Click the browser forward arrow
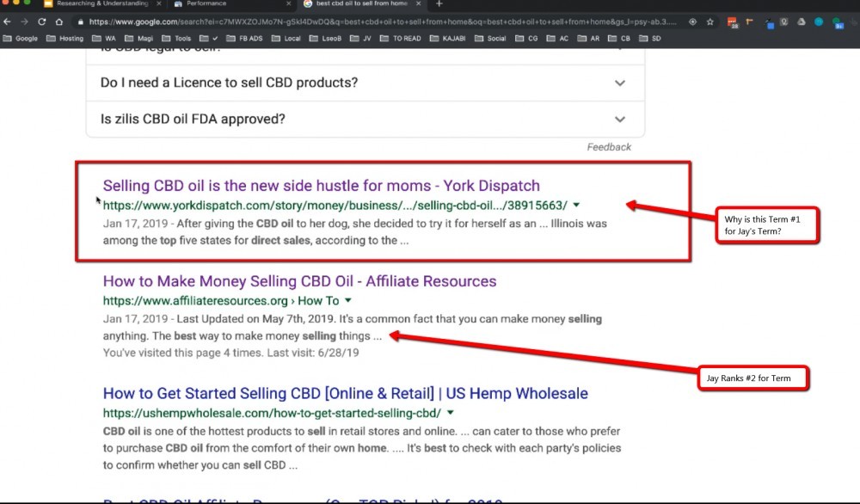The height and width of the screenshot is (504, 860). coord(25,22)
